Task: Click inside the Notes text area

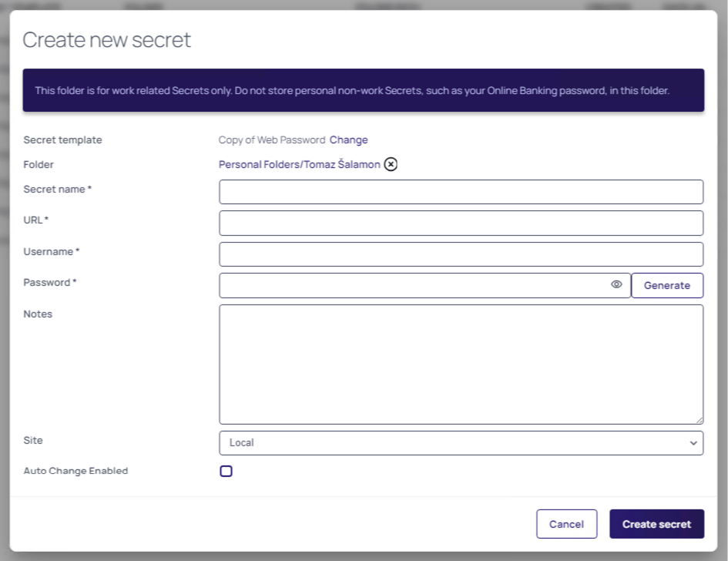Action: 461,362
